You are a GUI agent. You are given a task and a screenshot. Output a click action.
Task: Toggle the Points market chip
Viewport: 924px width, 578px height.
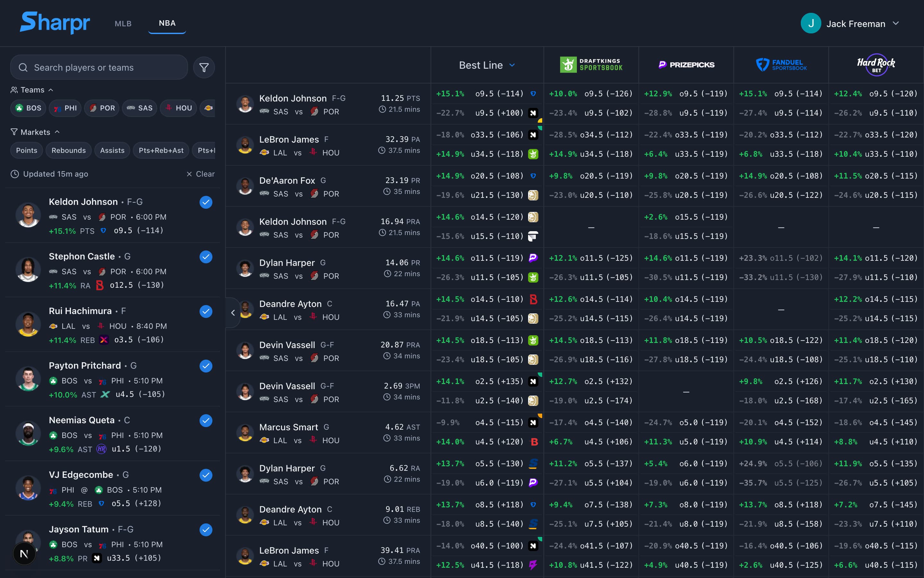click(x=27, y=151)
